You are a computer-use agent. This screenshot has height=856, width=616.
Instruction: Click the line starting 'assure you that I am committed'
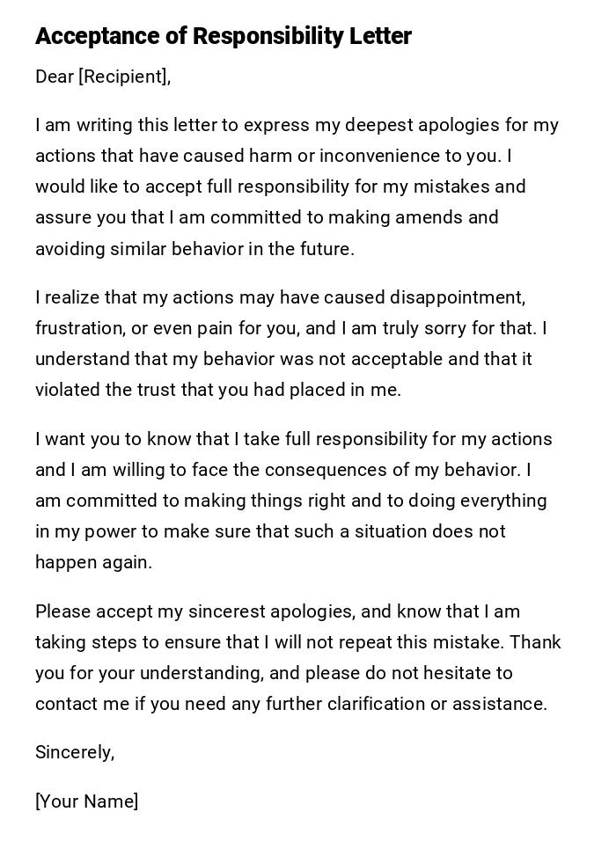[267, 217]
